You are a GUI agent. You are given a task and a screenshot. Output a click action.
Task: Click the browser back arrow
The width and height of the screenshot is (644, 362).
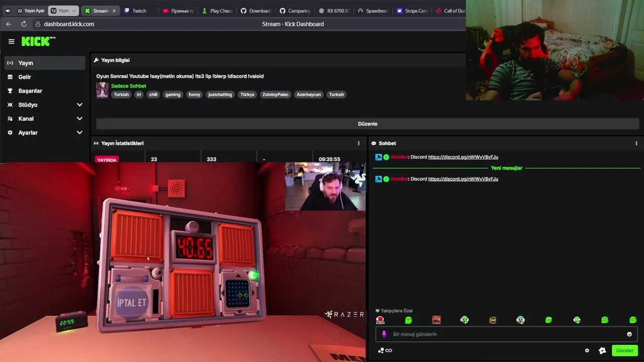click(x=9, y=24)
